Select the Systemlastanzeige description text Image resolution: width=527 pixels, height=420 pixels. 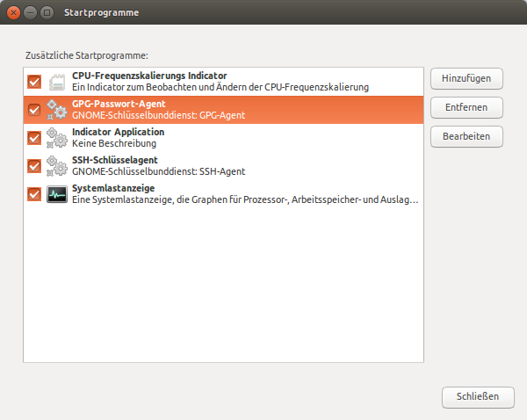click(245, 199)
